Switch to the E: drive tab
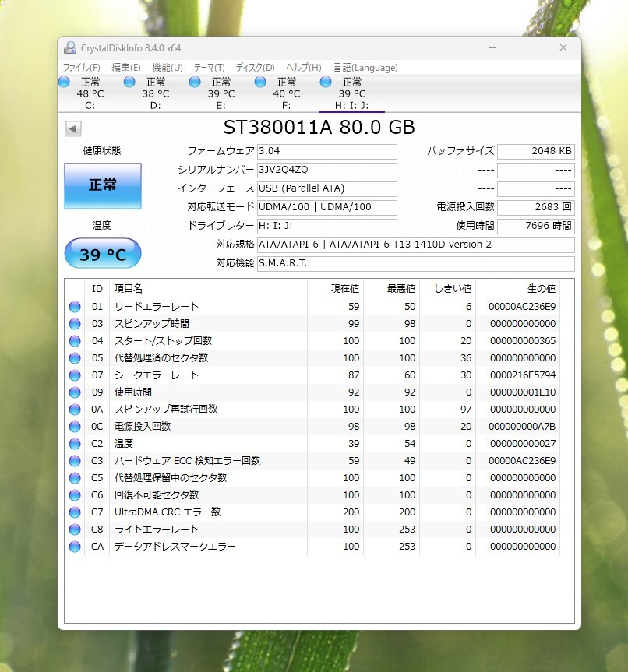The height and width of the screenshot is (672, 628). click(x=221, y=93)
